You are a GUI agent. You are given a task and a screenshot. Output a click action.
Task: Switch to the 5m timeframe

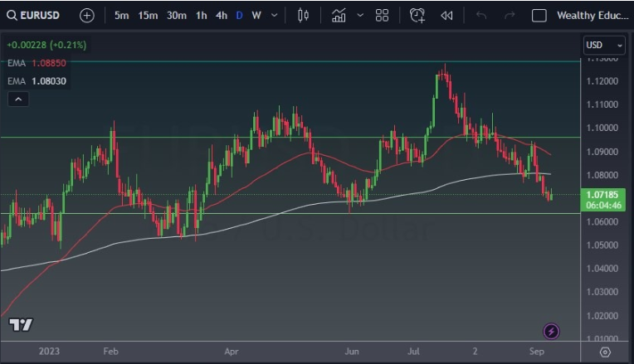pyautogui.click(x=121, y=15)
